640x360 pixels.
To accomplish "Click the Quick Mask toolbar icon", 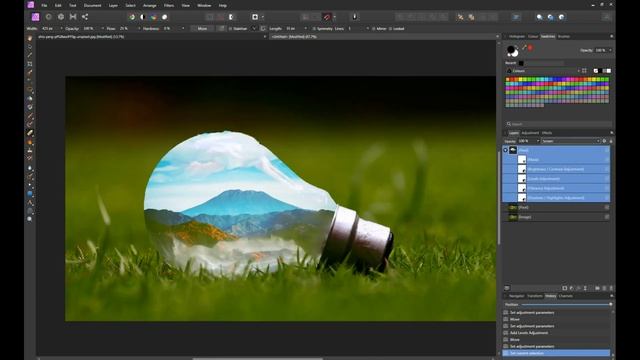I will point(255,17).
